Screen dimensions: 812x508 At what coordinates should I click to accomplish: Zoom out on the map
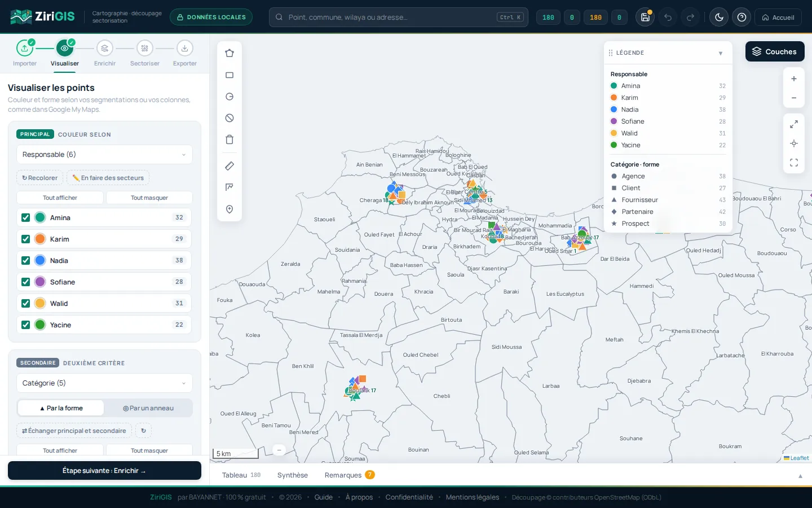(x=794, y=98)
